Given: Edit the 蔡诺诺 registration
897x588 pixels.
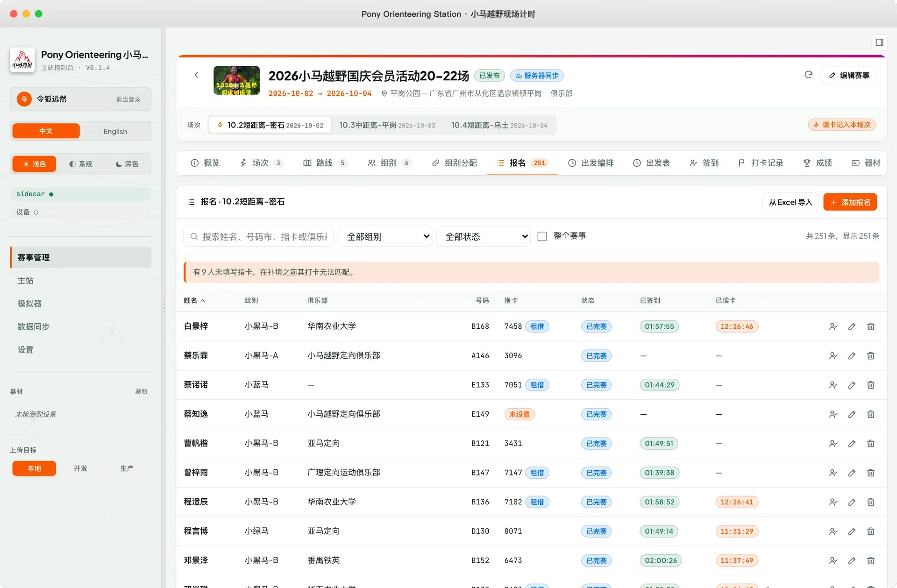Looking at the screenshot, I should [852, 385].
